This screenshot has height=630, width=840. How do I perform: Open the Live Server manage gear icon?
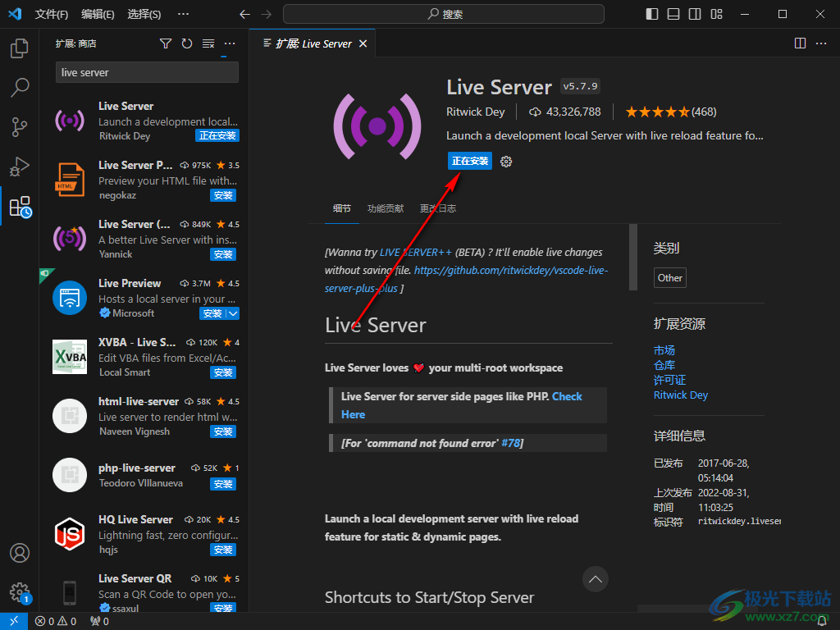click(x=506, y=162)
